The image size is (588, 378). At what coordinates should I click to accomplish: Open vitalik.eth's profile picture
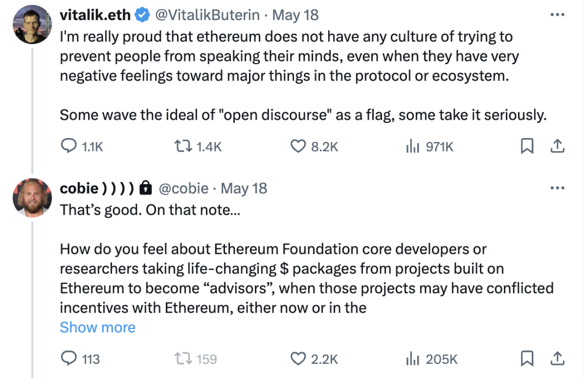coord(32,26)
